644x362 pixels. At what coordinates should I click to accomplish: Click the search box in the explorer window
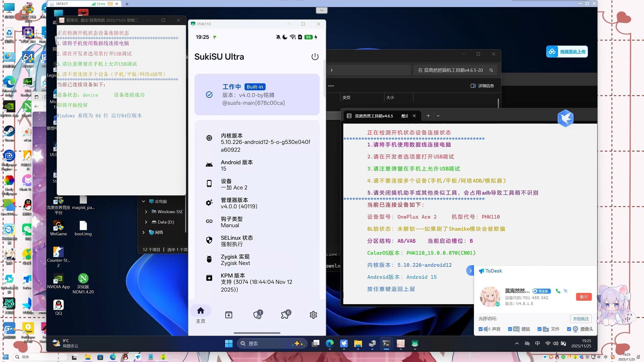coord(455,70)
